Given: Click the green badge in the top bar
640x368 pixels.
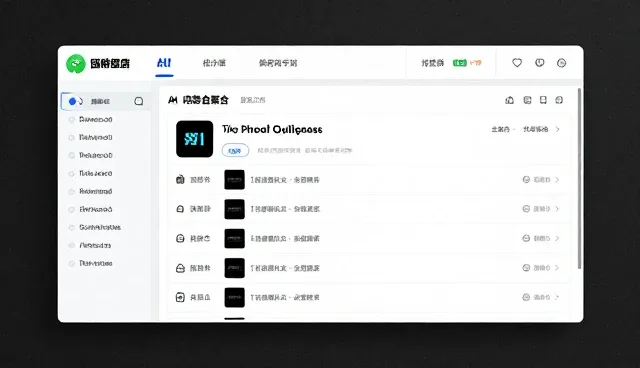Looking at the screenshot, I should click(460, 63).
